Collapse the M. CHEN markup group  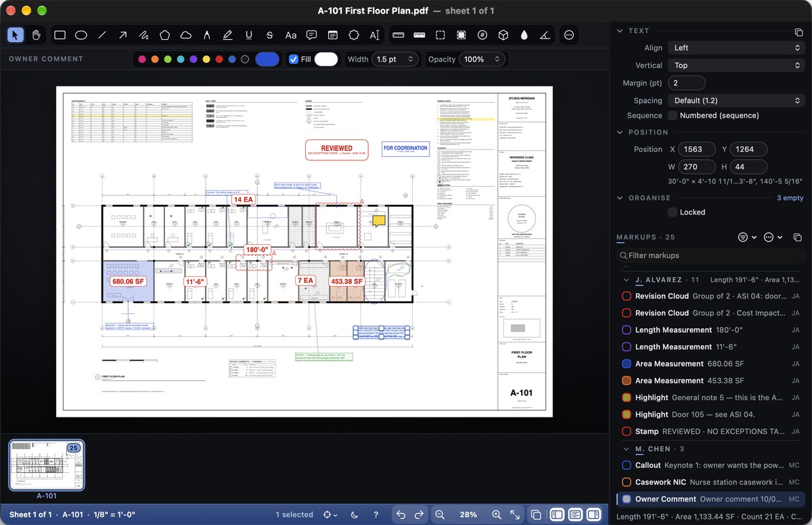626,449
